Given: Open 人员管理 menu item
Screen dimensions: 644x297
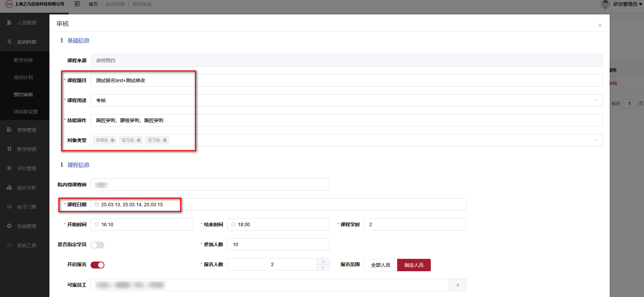Looking at the screenshot, I should coord(25,23).
